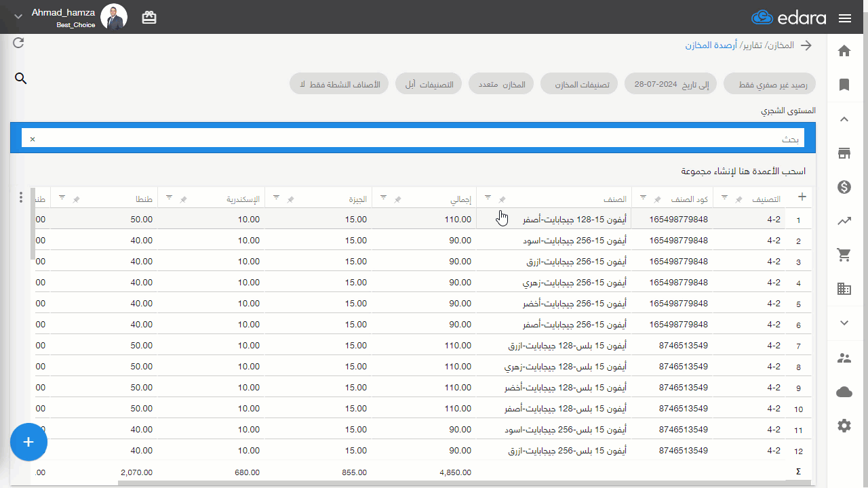The width and height of the screenshot is (868, 488).
Task: Open the gift icon in header
Action: pos(149,18)
